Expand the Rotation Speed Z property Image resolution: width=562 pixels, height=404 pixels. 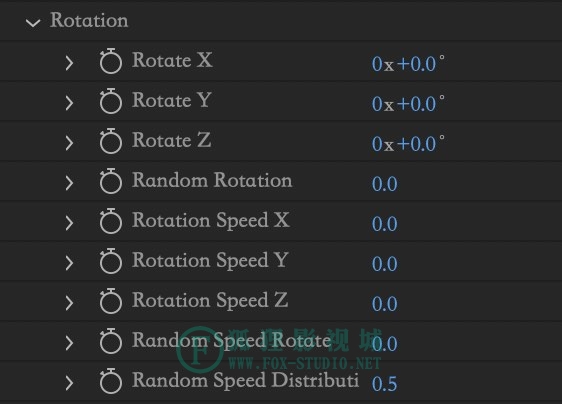click(69, 303)
